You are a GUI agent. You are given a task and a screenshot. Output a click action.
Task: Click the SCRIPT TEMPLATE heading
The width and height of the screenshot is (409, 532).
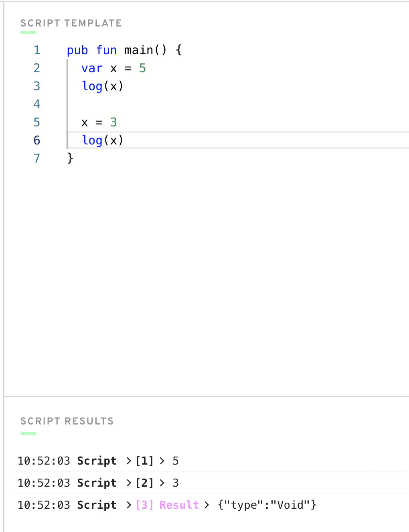[71, 23]
